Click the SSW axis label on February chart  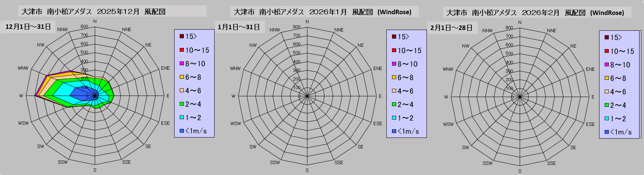pos(487,163)
